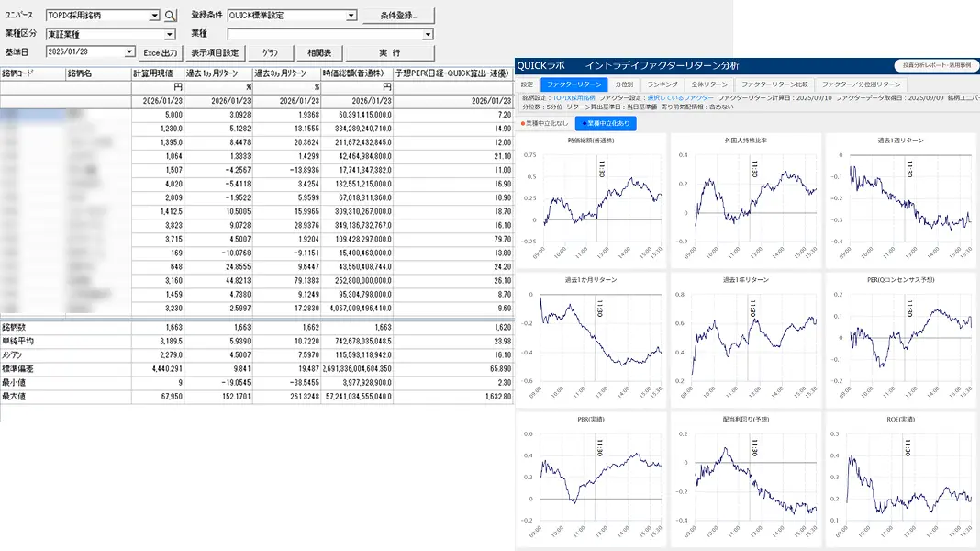Open the ユニバース dropdown showing TOPIX採用銘柄
Viewport: 980px width, 551px height.
click(154, 15)
